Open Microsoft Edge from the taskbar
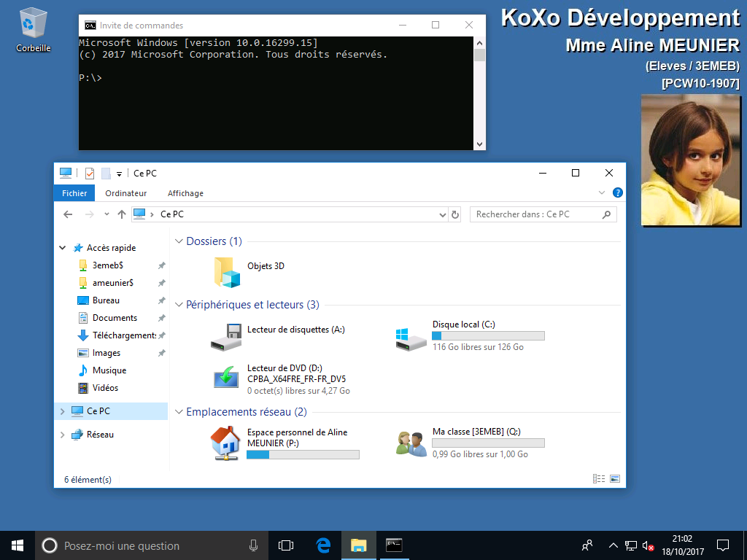The height and width of the screenshot is (560, 747). click(x=323, y=545)
